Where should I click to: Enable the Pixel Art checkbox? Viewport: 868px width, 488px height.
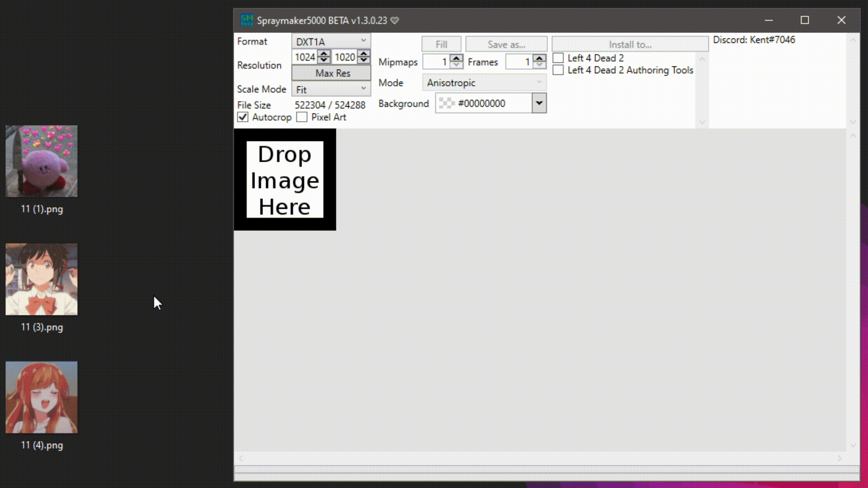pyautogui.click(x=302, y=117)
